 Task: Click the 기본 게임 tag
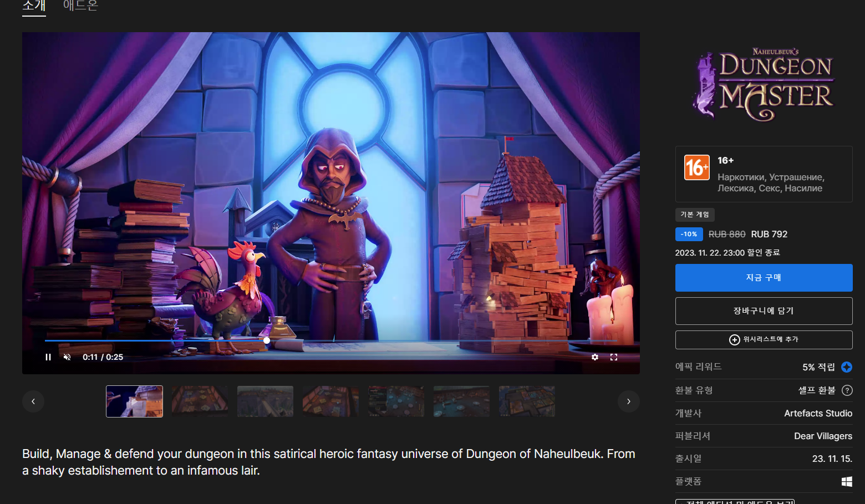coord(695,215)
